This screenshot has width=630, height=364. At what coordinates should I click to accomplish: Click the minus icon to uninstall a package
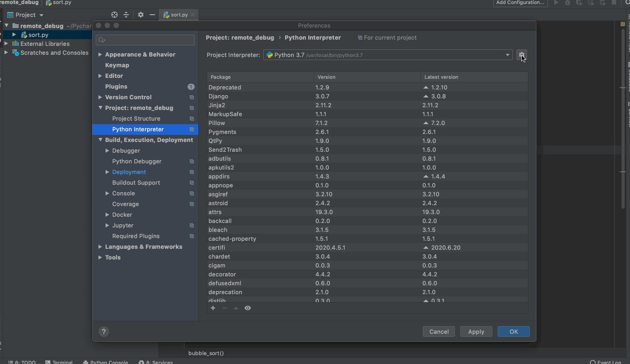point(225,308)
